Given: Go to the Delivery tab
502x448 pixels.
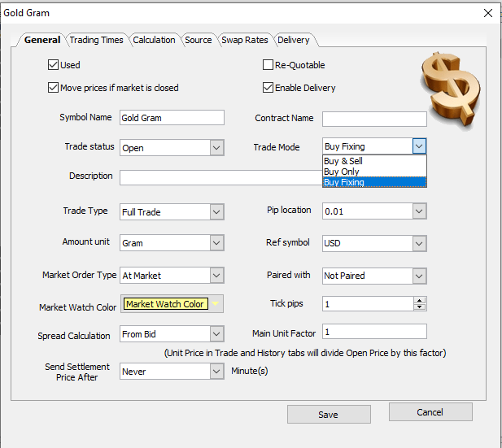Looking at the screenshot, I should point(293,40).
